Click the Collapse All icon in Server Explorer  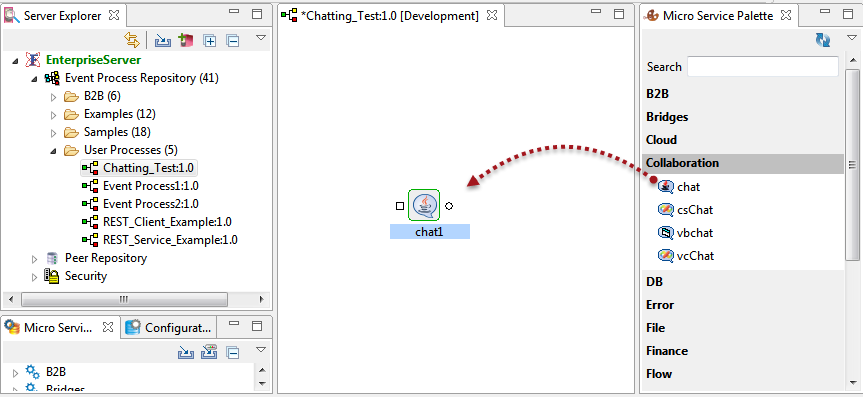point(233,40)
